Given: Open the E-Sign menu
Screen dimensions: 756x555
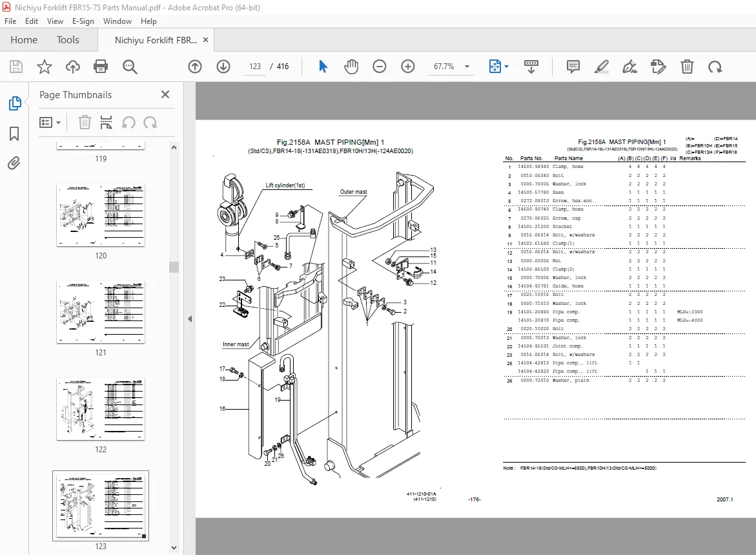Looking at the screenshot, I should click(x=83, y=21).
